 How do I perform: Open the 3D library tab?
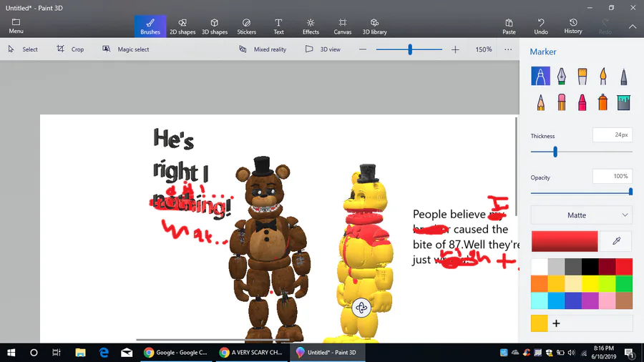coord(374,26)
